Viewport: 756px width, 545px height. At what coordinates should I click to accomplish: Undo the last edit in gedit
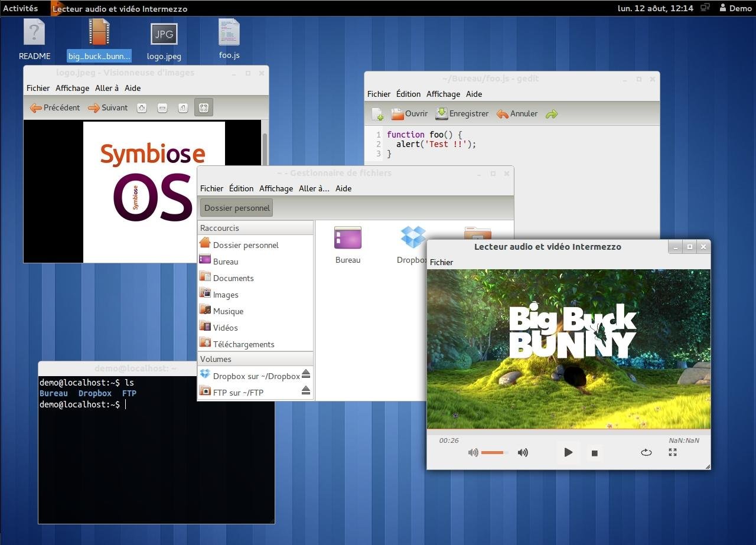pos(516,113)
